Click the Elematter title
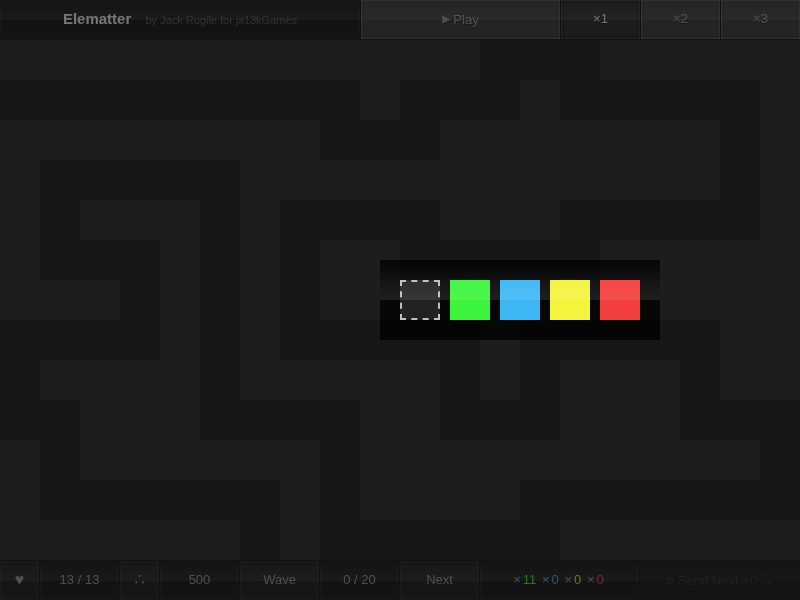Viewport: 800px width, 600px height. click(97, 19)
